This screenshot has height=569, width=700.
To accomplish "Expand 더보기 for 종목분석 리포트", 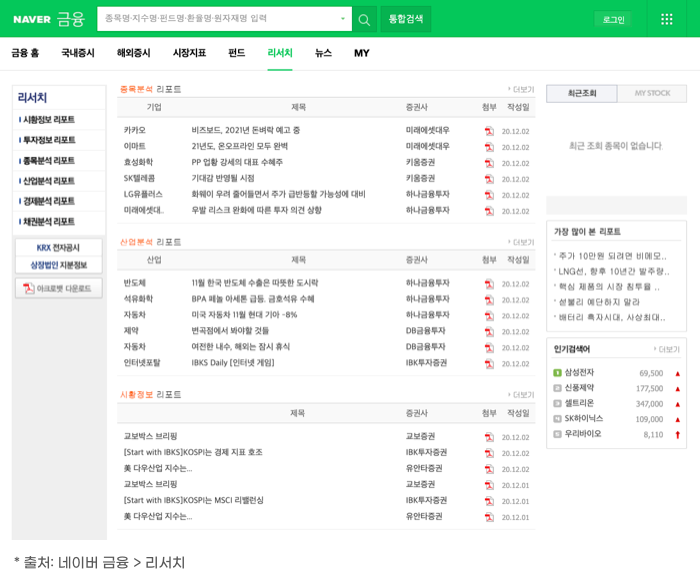I will point(521,89).
